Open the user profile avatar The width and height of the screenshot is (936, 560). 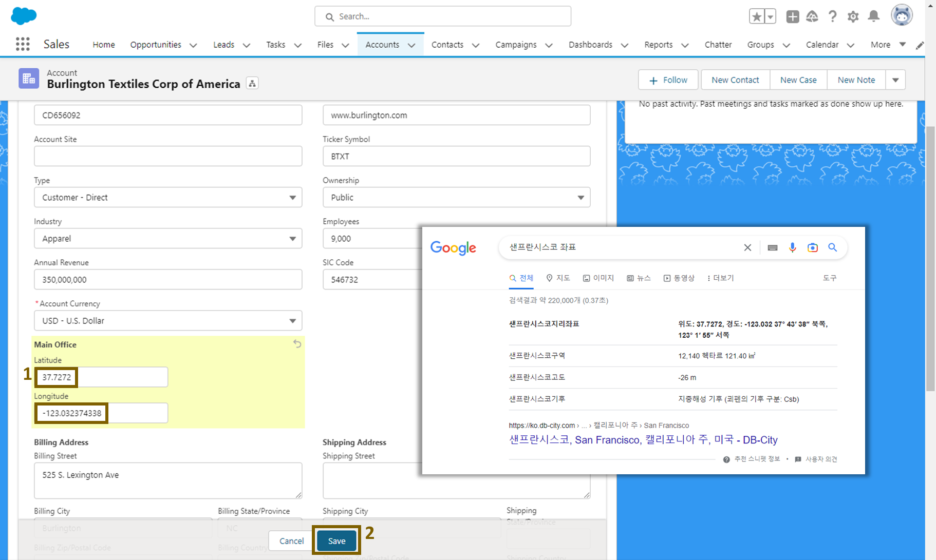(x=902, y=15)
